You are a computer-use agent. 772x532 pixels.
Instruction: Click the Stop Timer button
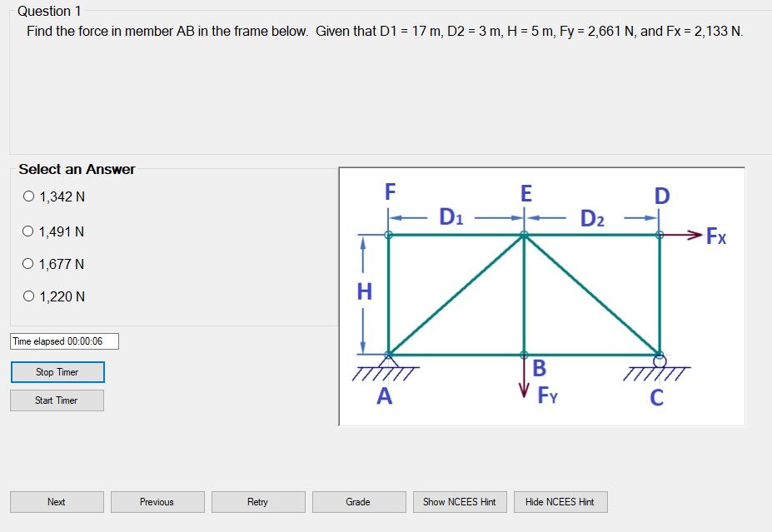[x=57, y=371]
